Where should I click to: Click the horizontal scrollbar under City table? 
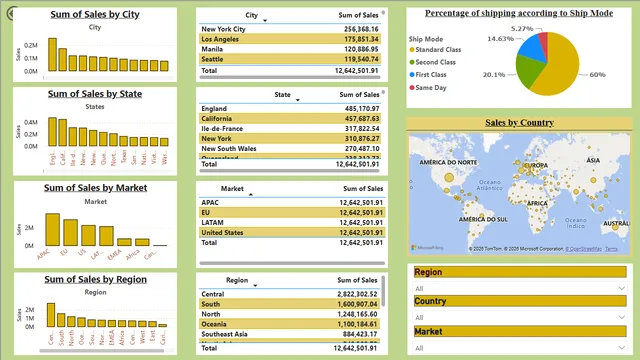click(290, 77)
